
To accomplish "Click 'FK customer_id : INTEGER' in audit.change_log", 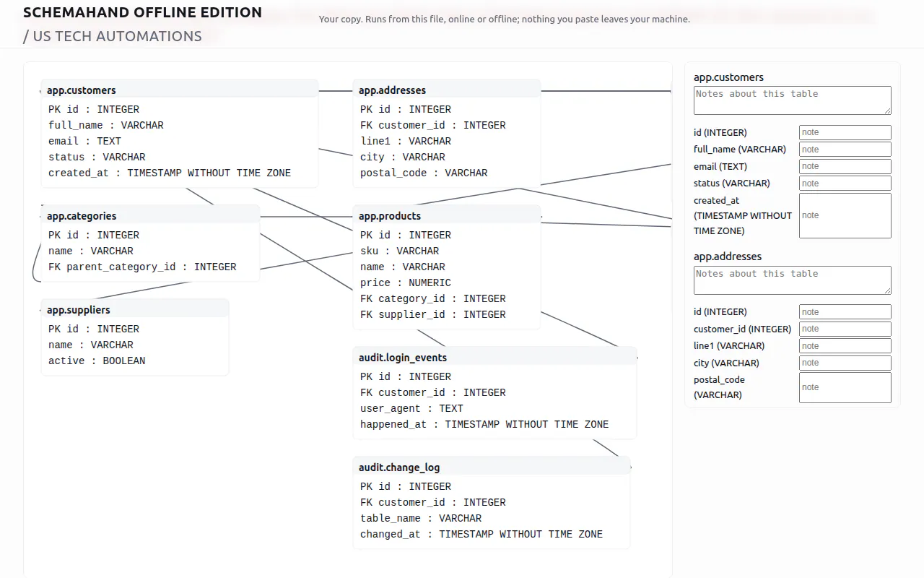I will 433,502.
